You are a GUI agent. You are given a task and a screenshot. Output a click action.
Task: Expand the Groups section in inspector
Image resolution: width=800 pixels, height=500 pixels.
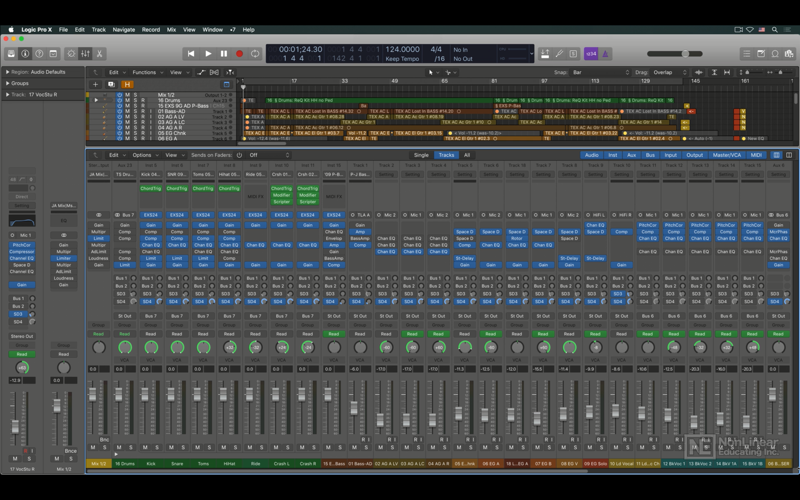click(19, 83)
